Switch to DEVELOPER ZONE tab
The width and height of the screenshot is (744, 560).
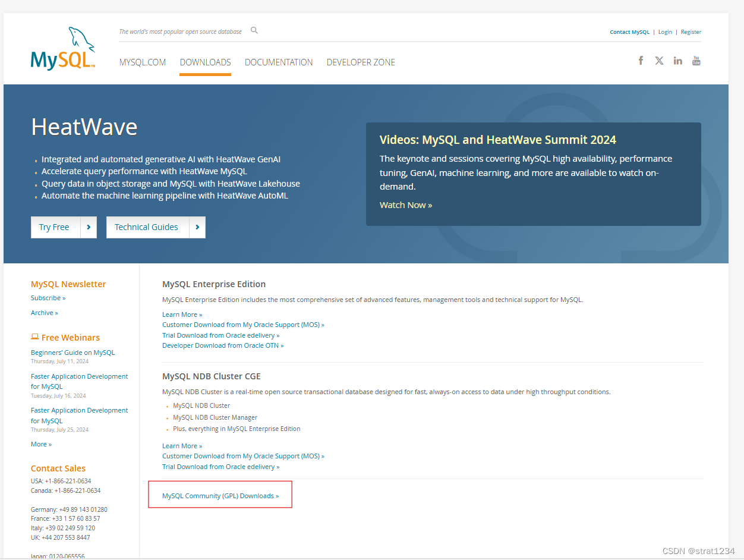click(x=361, y=62)
